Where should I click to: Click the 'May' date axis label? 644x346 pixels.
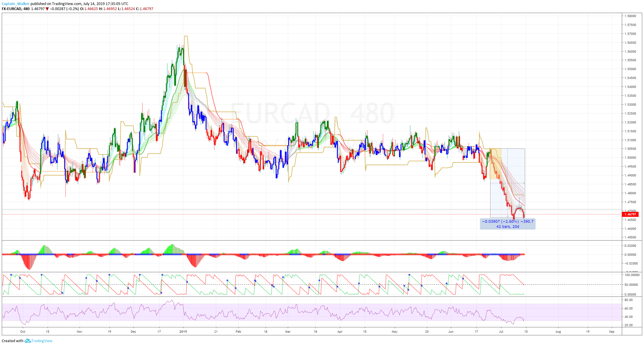click(395, 332)
